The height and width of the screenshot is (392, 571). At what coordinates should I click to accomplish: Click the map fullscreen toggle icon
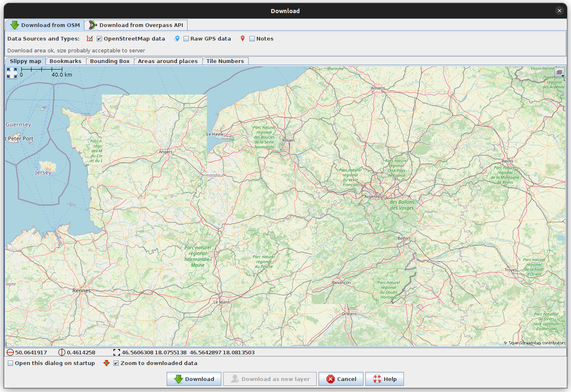click(x=12, y=73)
